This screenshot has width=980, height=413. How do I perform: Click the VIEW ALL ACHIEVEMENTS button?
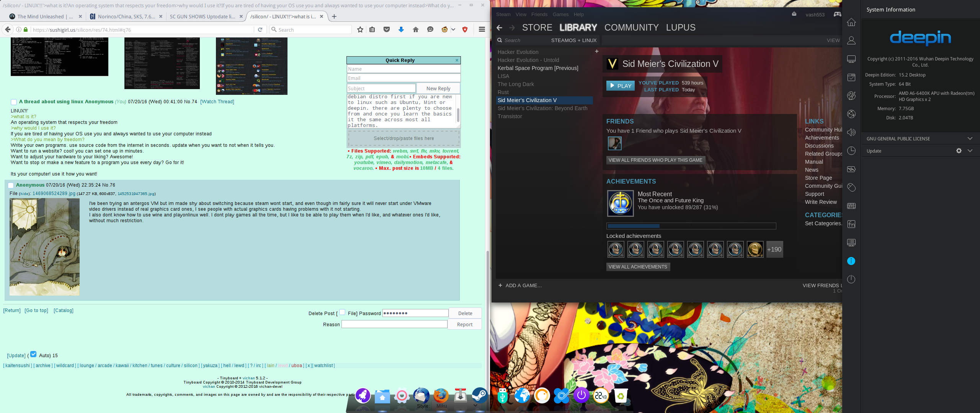[637, 267]
